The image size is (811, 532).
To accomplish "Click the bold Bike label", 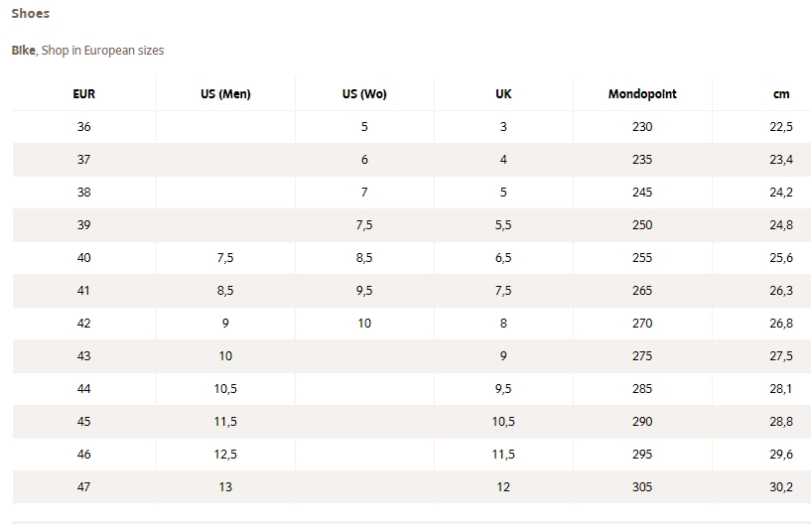I will point(23,51).
